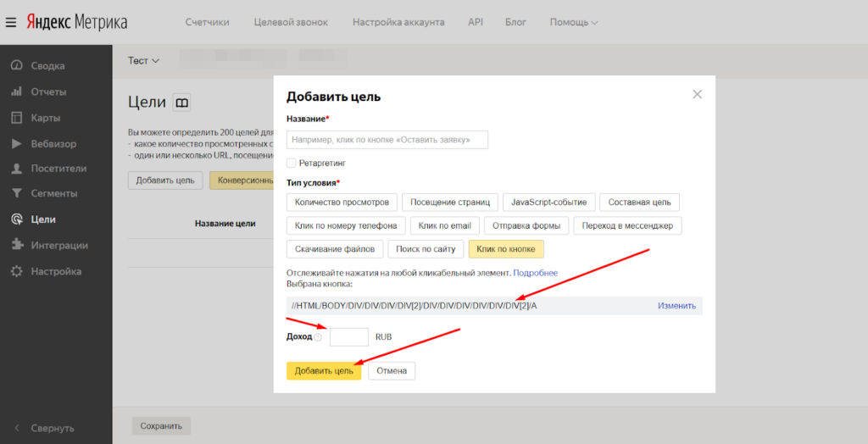Open the goals help book icon
Viewport: 868px width, 444px height.
tap(182, 103)
